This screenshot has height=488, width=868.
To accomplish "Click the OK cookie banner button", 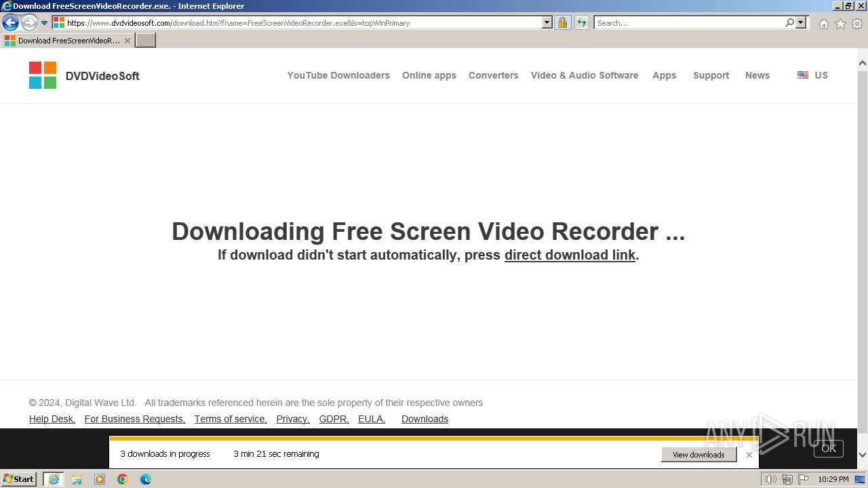I will 829,448.
